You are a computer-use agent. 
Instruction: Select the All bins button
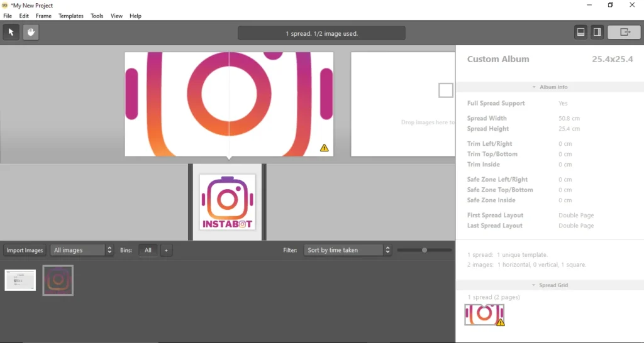pos(148,250)
